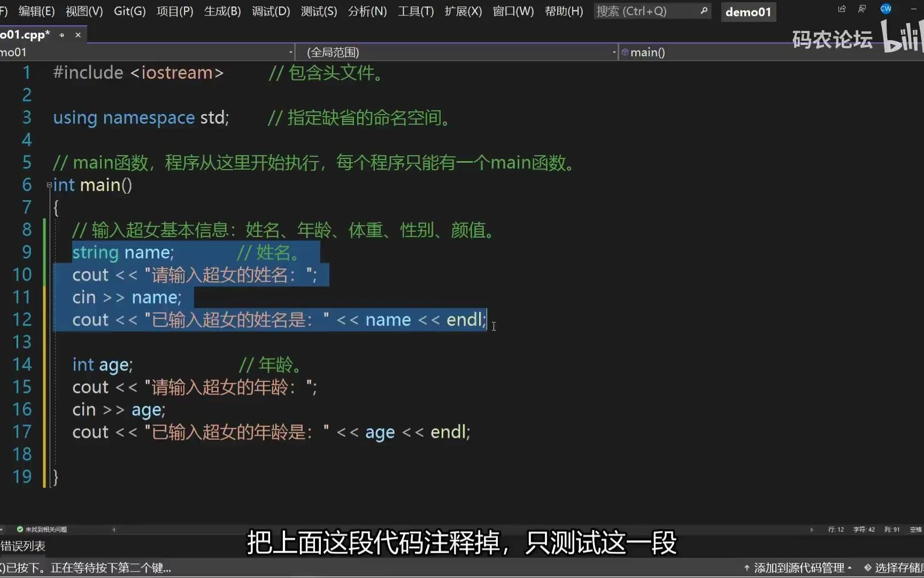Viewport: 924px width, 578px height.
Task: Click the 空格 indentation indicator
Action: point(916,529)
